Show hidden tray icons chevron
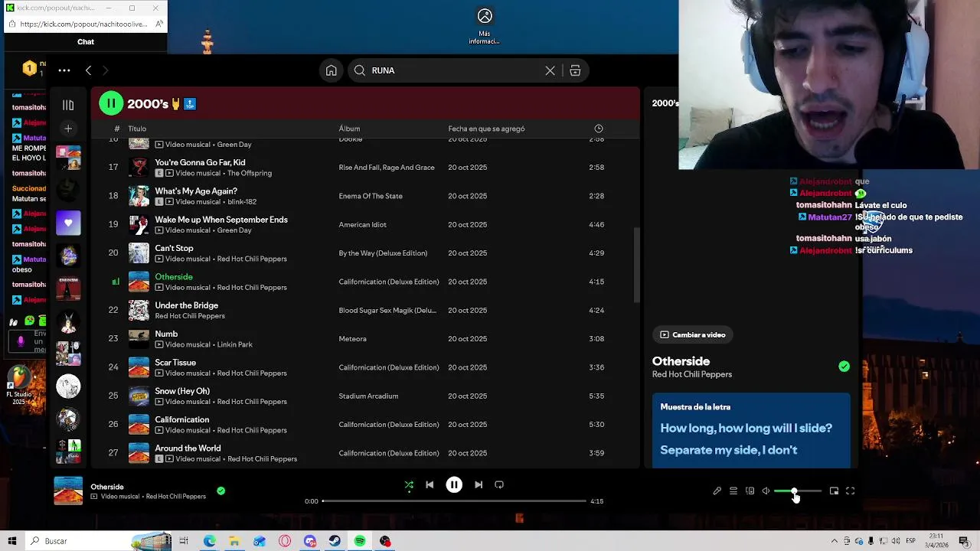Image resolution: width=980 pixels, height=551 pixels. click(x=835, y=541)
